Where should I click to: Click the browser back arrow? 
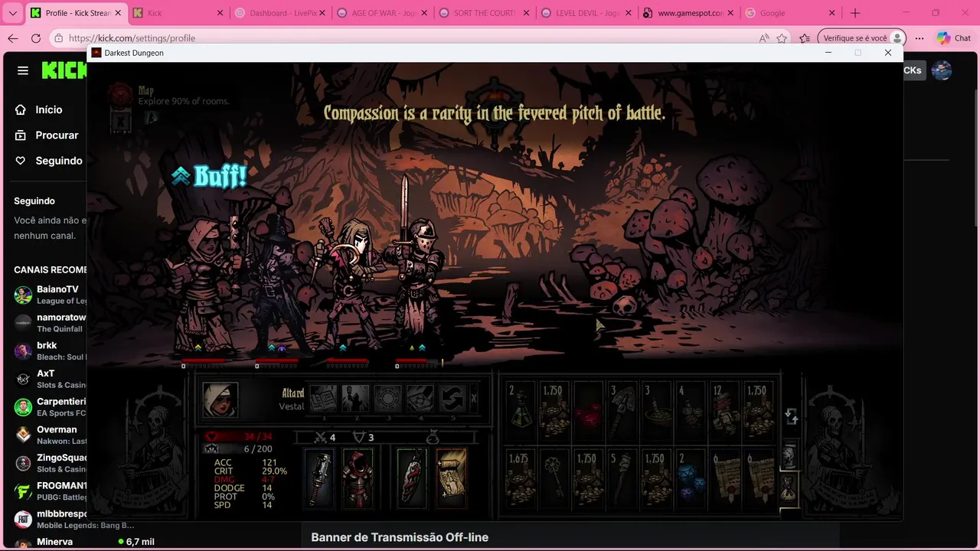point(13,38)
